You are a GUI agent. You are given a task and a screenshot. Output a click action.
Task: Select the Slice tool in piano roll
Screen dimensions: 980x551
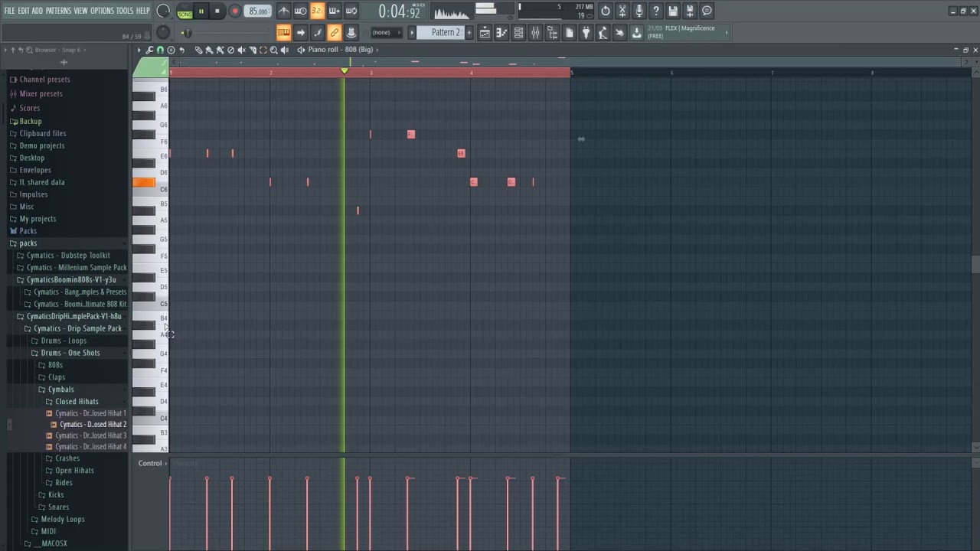[x=253, y=50]
